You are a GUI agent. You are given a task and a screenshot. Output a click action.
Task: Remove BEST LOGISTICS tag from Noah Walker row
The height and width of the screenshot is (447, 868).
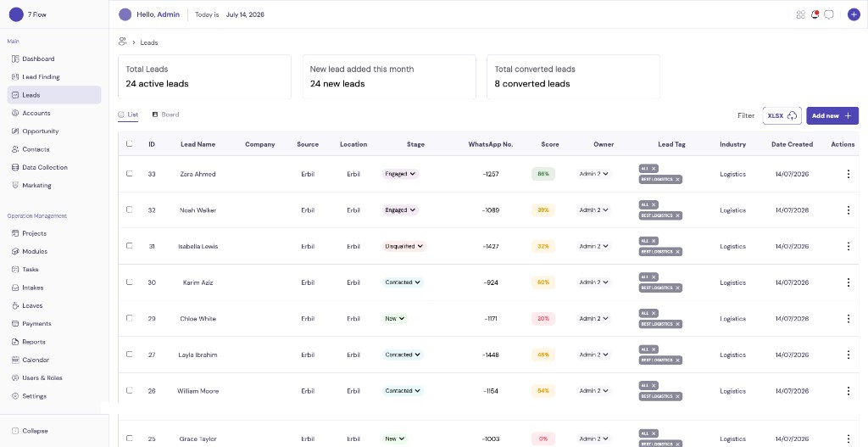[x=677, y=215]
